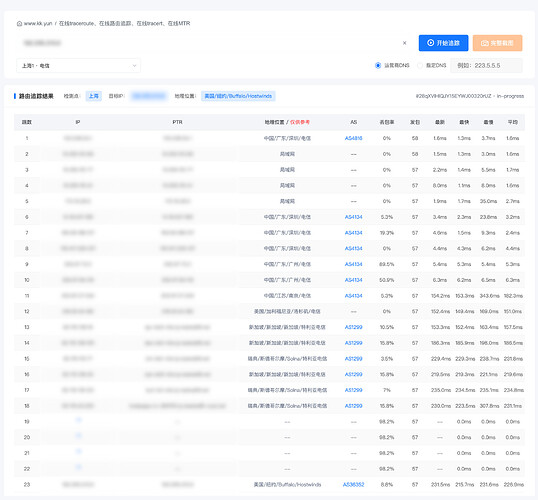
Task: Open the AS1299 link in hop 16
Action: [x=353, y=374]
